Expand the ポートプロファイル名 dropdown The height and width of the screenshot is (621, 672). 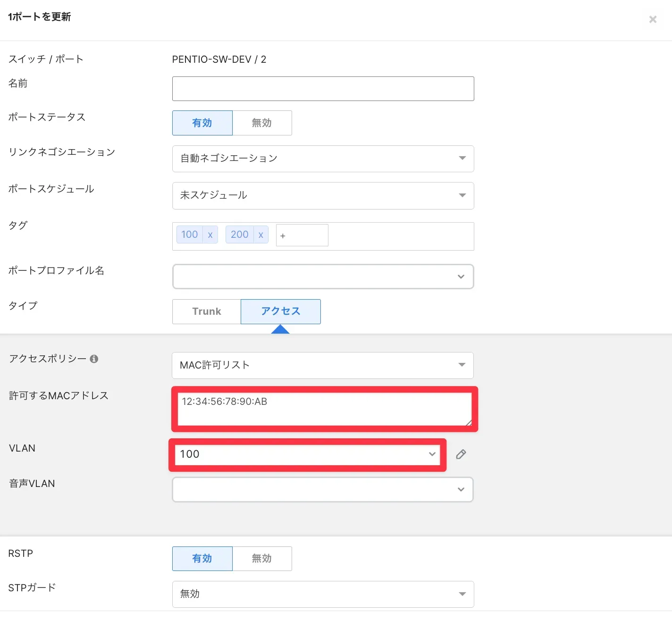[x=323, y=277]
